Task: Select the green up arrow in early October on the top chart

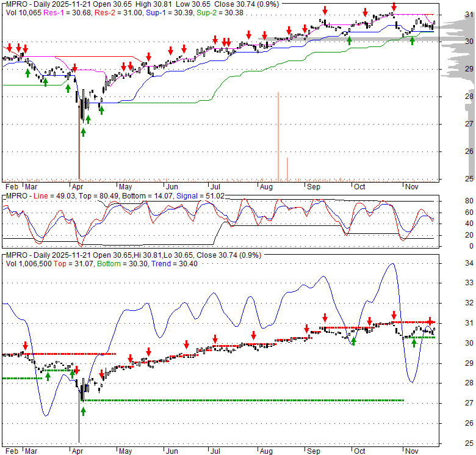Action: click(349, 41)
